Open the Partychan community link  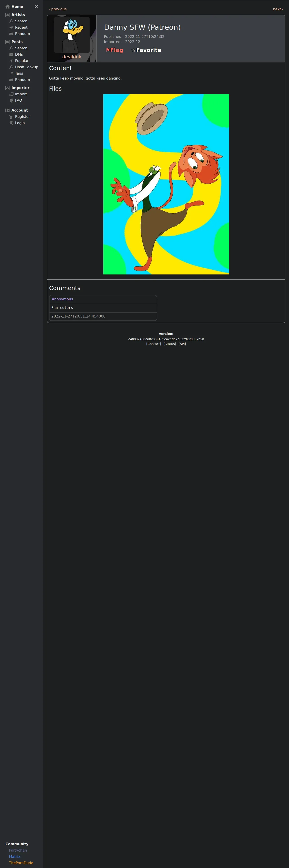(x=18, y=850)
